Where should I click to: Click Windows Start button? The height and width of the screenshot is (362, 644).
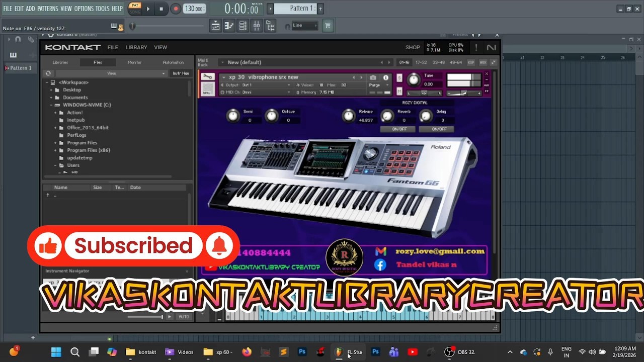click(56, 352)
